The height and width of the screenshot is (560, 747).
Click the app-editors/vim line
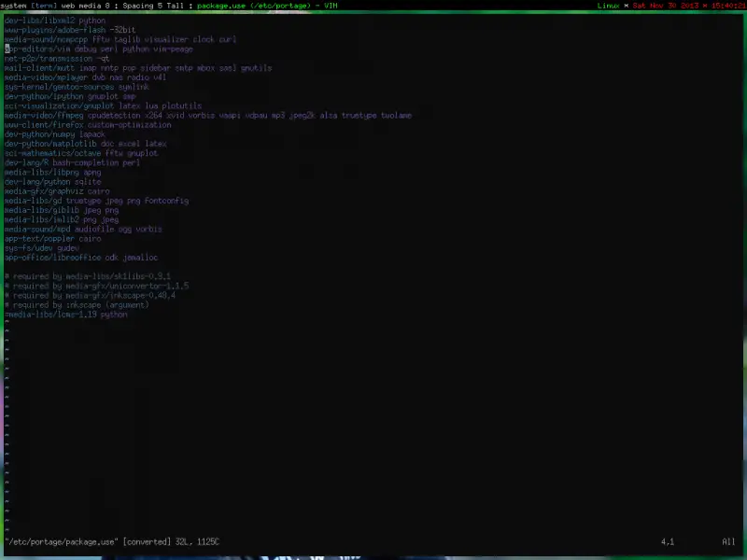(x=99, y=49)
